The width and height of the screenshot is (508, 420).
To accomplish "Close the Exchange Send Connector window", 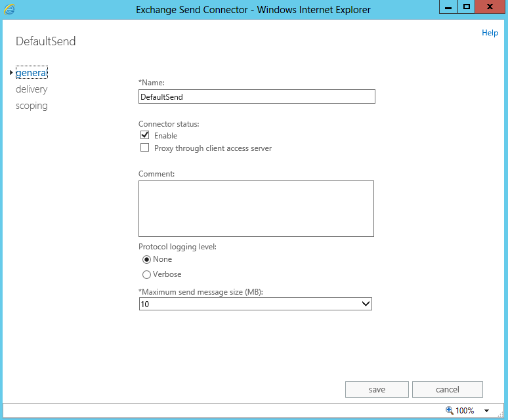I will pos(489,7).
